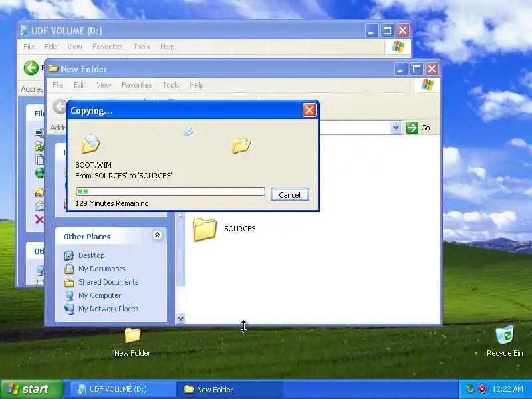
Task: Open the Start menu
Action: [x=31, y=389]
